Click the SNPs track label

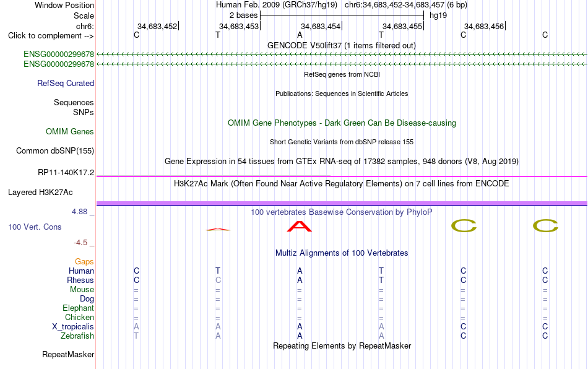click(84, 112)
